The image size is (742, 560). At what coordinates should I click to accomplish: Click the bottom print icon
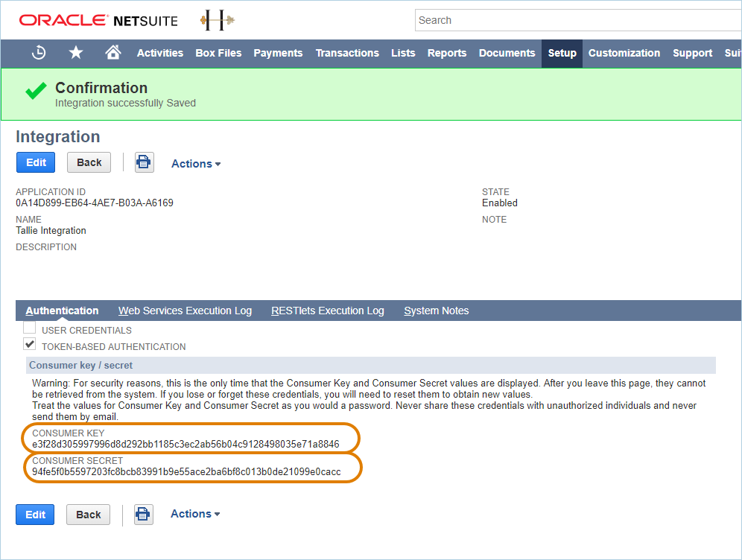143,515
